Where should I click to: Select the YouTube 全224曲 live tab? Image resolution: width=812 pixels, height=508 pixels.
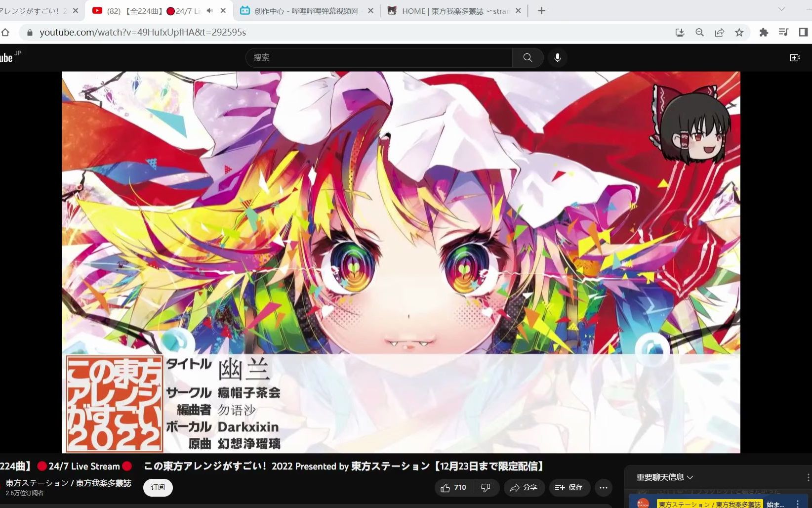click(158, 10)
